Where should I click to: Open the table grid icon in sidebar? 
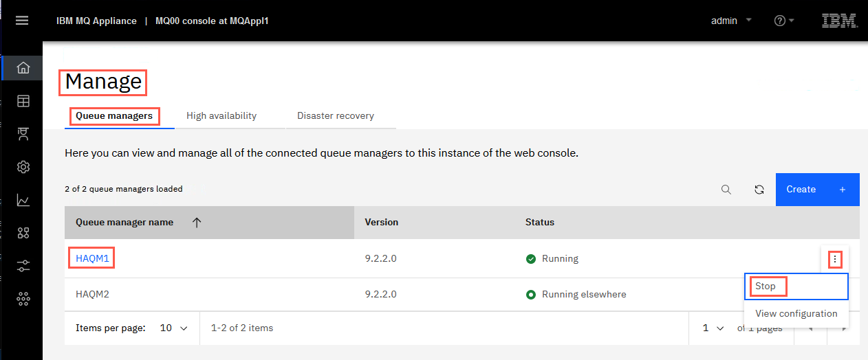pos(23,101)
